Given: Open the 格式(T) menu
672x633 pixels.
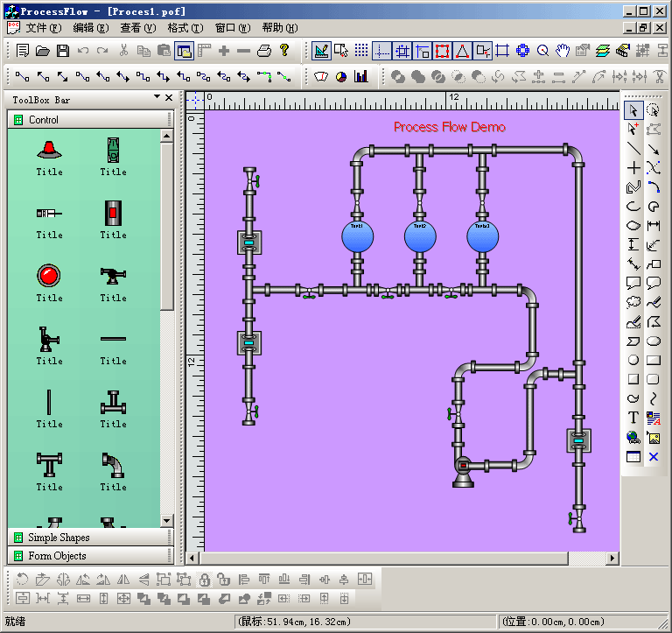Looking at the screenshot, I should pyautogui.click(x=185, y=28).
